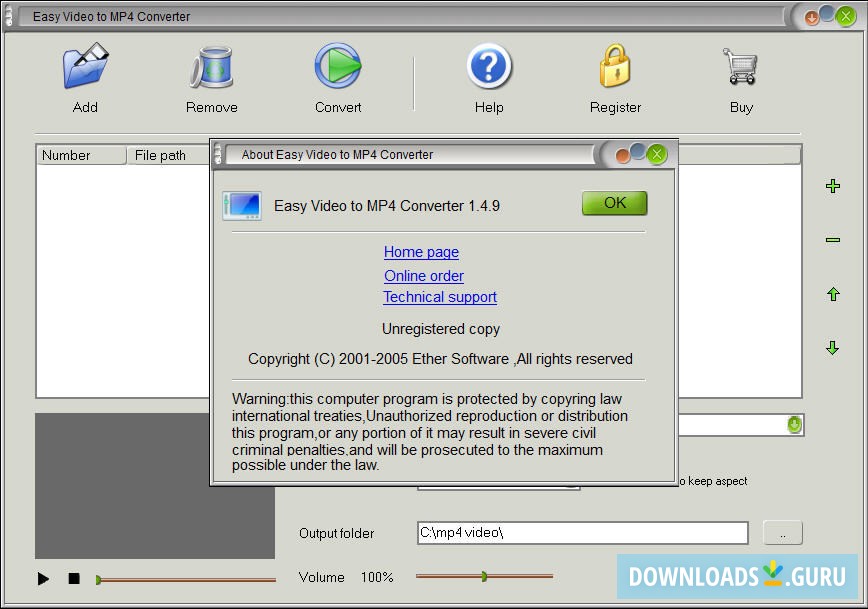Open the Technical support link
Viewport: 868px width, 609px height.
tap(440, 297)
